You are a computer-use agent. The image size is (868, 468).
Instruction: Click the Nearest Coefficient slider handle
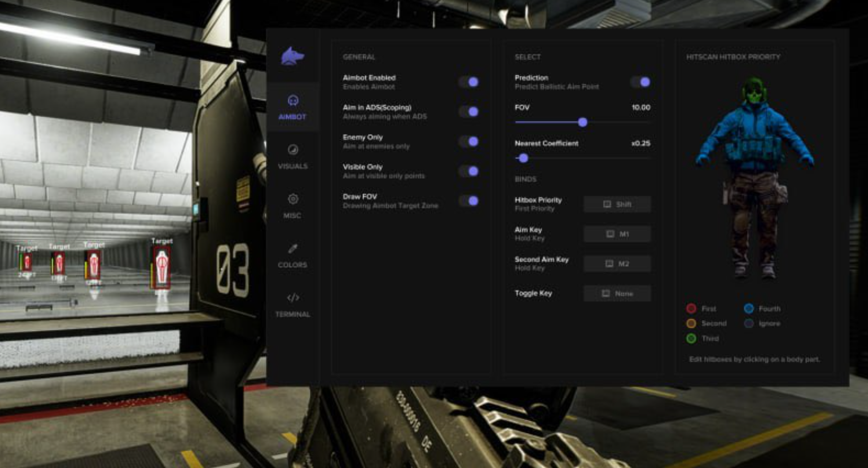(x=523, y=158)
